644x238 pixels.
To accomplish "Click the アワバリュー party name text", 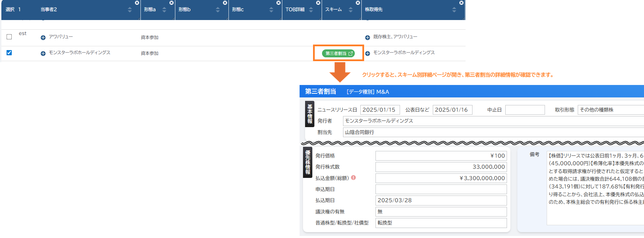I will point(61,37).
